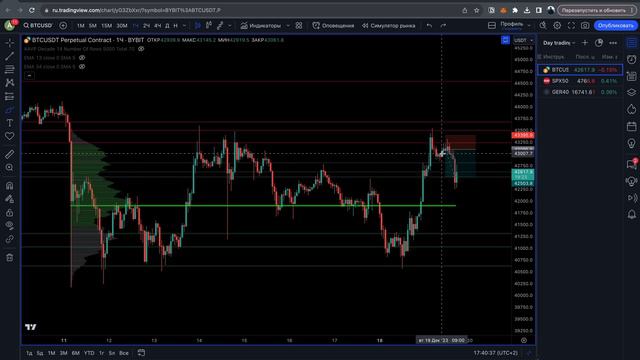The width and height of the screenshot is (640, 360).
Task: Switch to 1M timeframe
Action: 81,25
